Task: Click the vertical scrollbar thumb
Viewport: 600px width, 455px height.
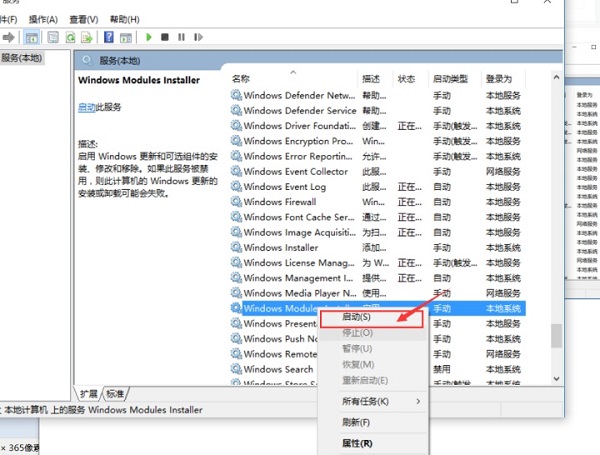Action: [x=556, y=336]
